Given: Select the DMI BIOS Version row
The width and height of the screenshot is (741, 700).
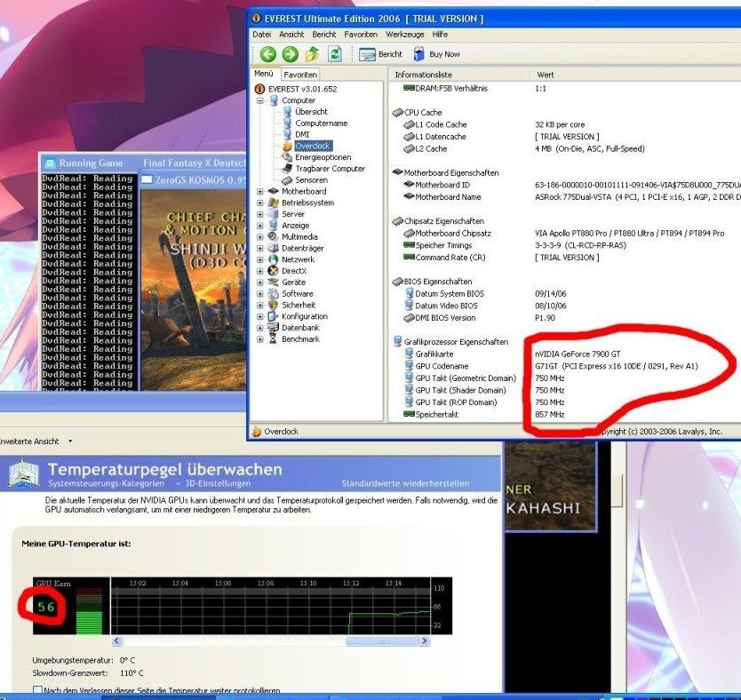Looking at the screenshot, I should click(565, 318).
